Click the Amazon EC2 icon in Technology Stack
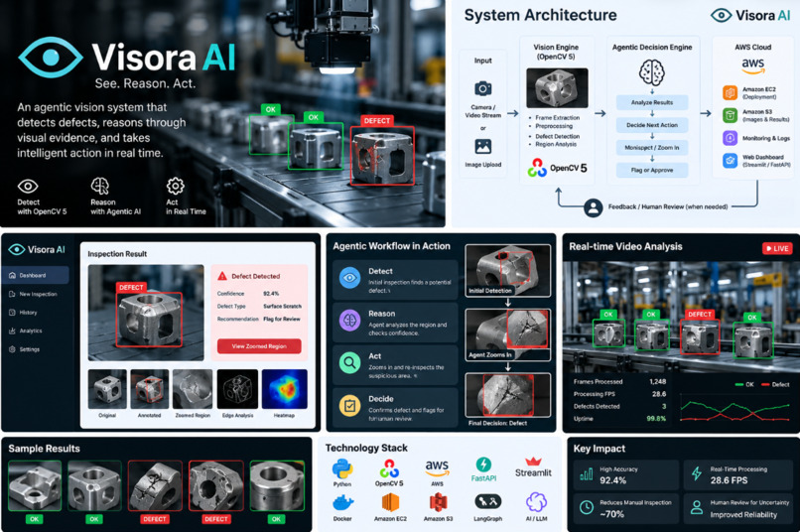The image size is (800, 532). pyautogui.click(x=390, y=502)
